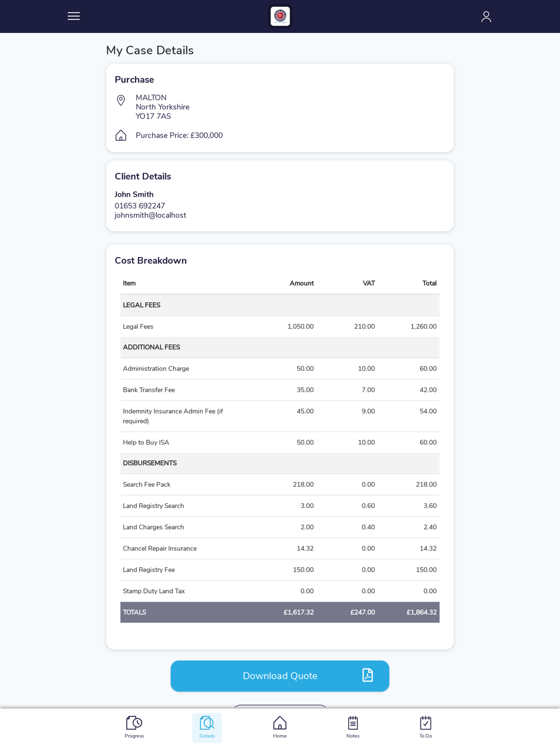Screen dimensions: 560x747
Task: Open the user profile icon
Action: click(486, 17)
